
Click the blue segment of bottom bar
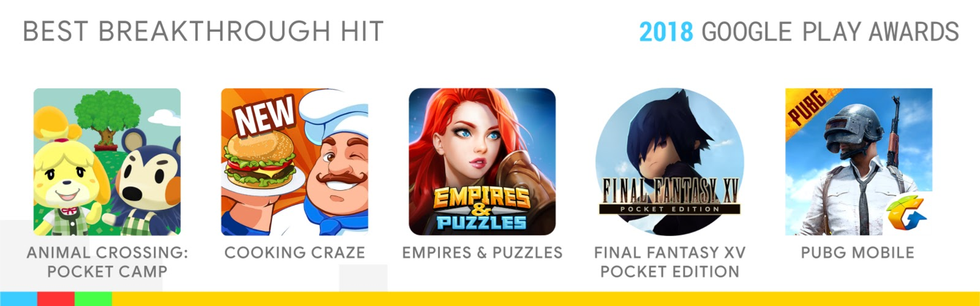coord(18,299)
